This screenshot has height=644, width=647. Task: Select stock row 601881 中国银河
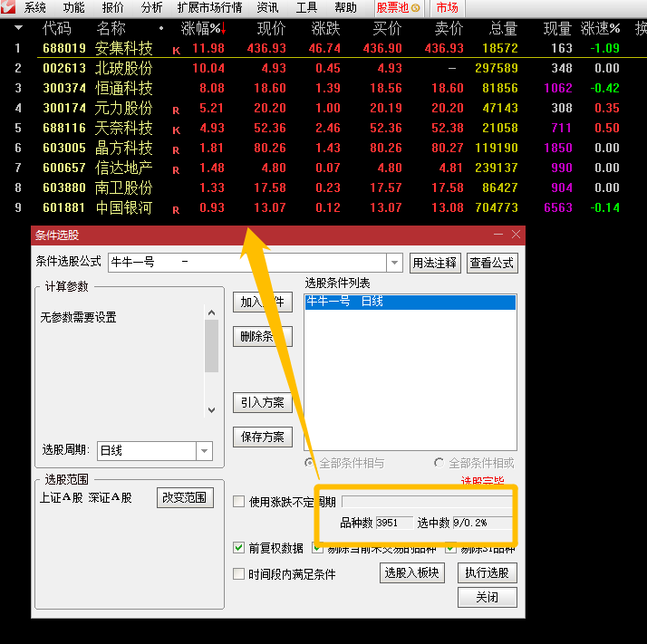[x=323, y=207]
